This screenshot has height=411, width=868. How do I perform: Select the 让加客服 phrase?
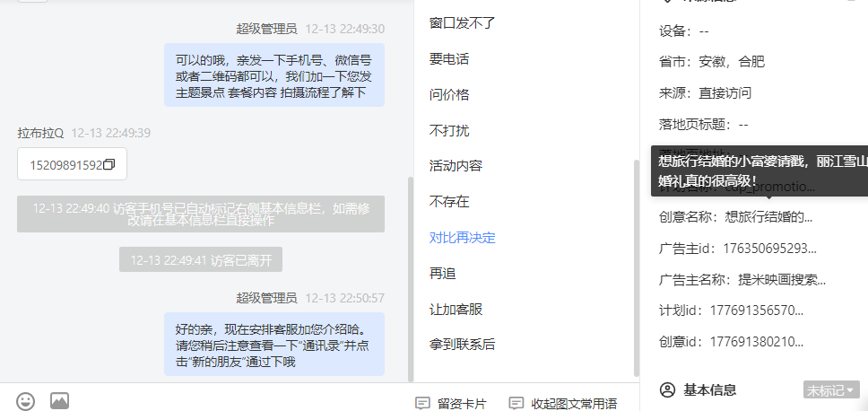(456, 309)
